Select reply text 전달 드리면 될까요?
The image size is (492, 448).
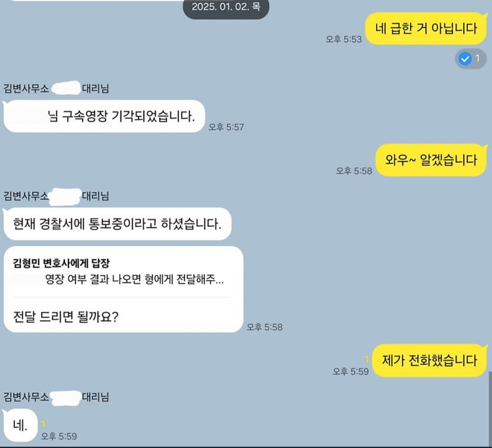click(x=66, y=317)
